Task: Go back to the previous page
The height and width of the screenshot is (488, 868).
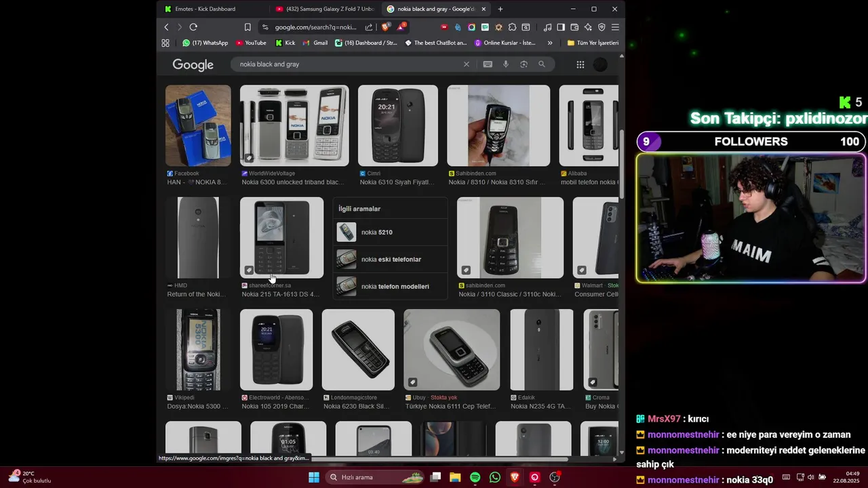Action: click(x=166, y=27)
